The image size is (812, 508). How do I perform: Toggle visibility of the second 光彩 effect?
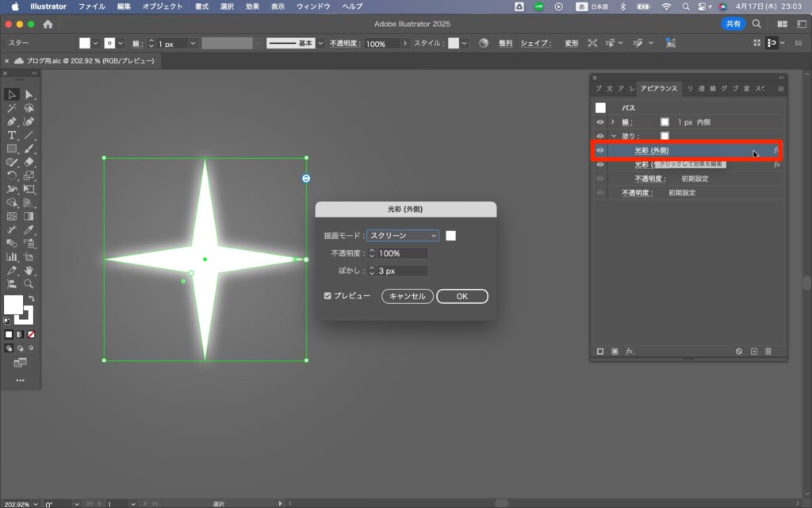600,164
